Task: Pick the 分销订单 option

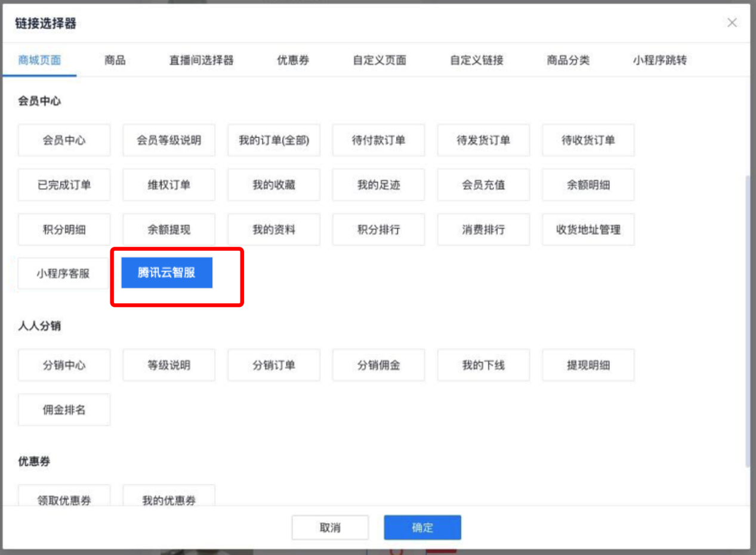Action: pyautogui.click(x=274, y=365)
